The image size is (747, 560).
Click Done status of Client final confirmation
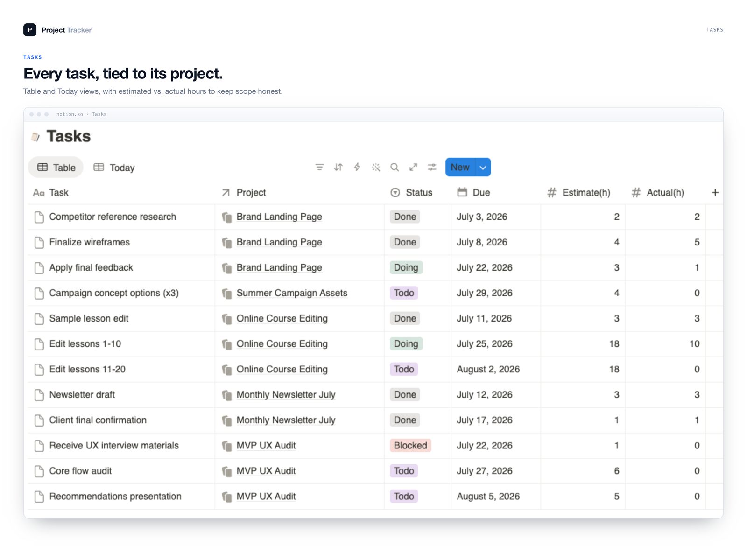pyautogui.click(x=405, y=420)
